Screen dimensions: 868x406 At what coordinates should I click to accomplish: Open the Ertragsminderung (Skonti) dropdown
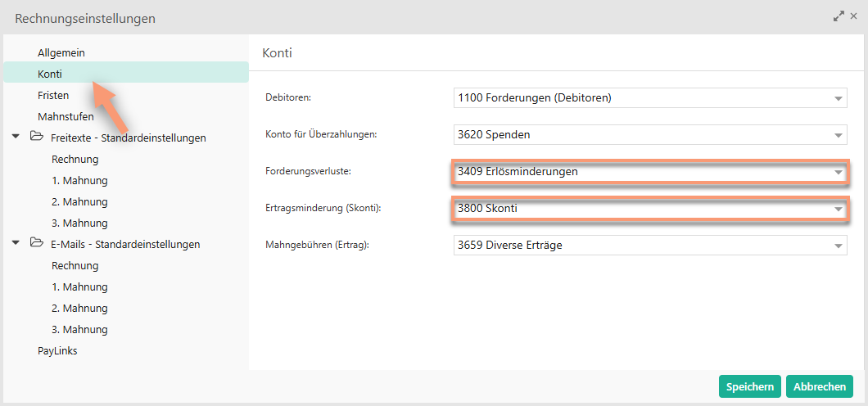(650, 209)
